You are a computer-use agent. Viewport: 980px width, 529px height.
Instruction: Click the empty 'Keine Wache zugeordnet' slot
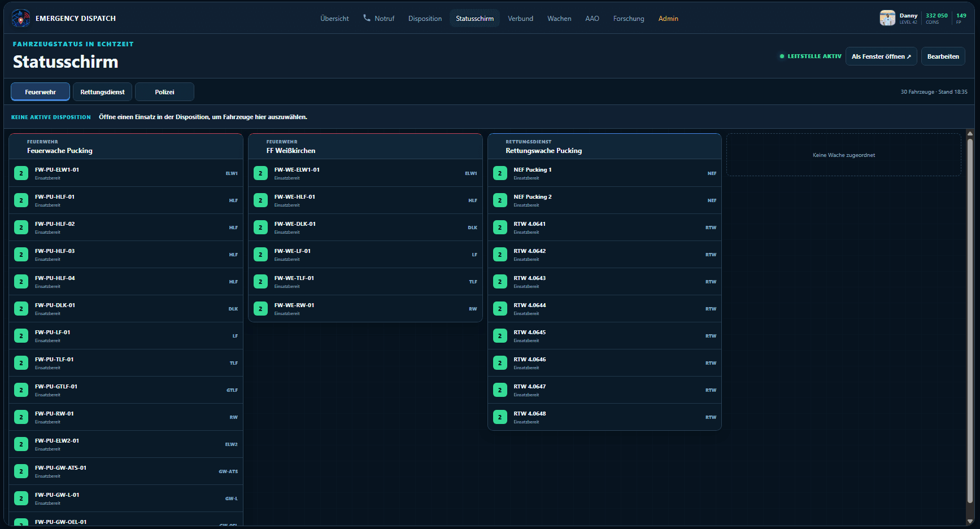coord(843,155)
